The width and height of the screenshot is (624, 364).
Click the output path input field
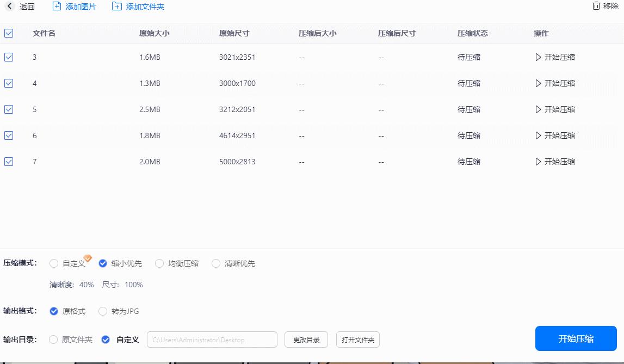click(x=212, y=339)
